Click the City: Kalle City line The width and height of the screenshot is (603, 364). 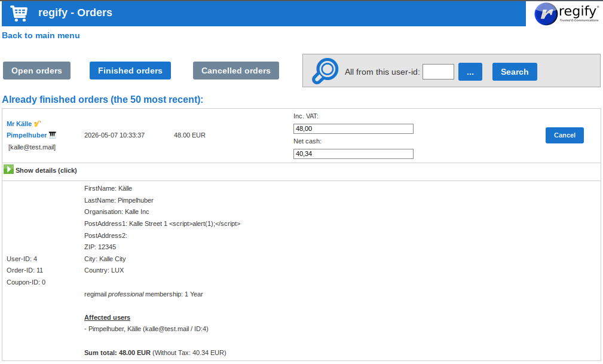105,259
